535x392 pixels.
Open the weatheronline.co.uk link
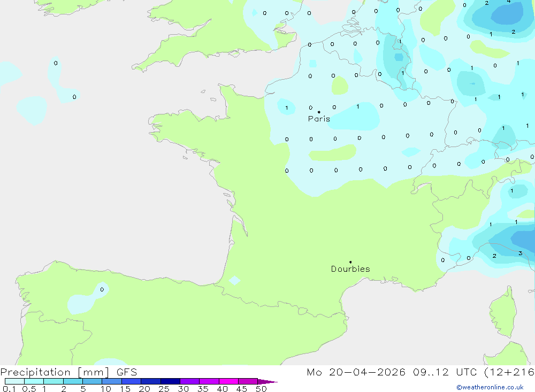point(490,387)
